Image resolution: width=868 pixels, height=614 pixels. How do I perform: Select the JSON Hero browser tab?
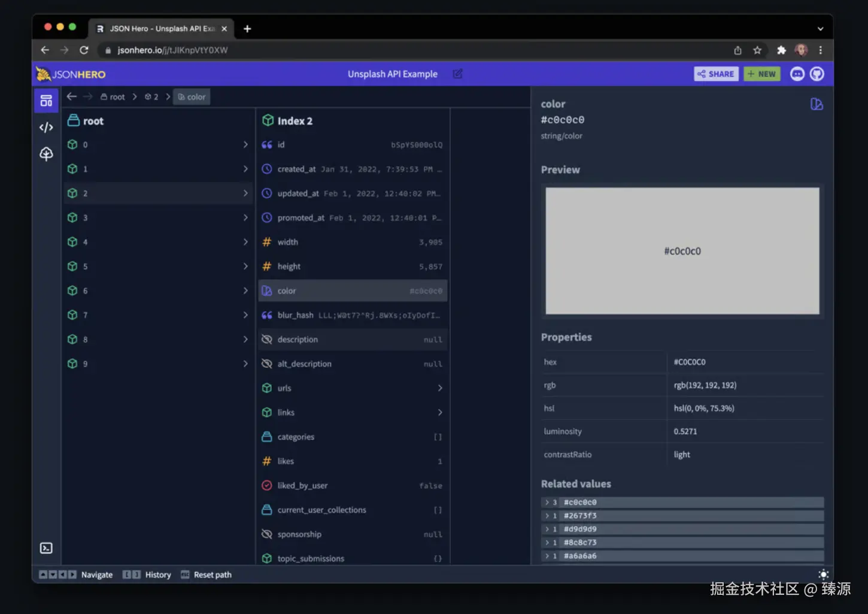[x=160, y=29]
